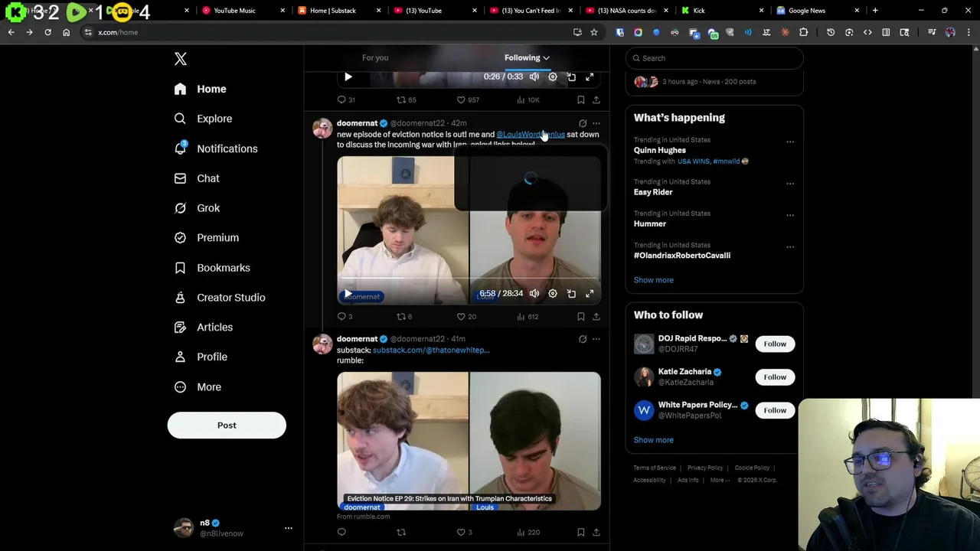Viewport: 980px width, 551px height.
Task: Play the top video at 0:26
Action: click(348, 77)
